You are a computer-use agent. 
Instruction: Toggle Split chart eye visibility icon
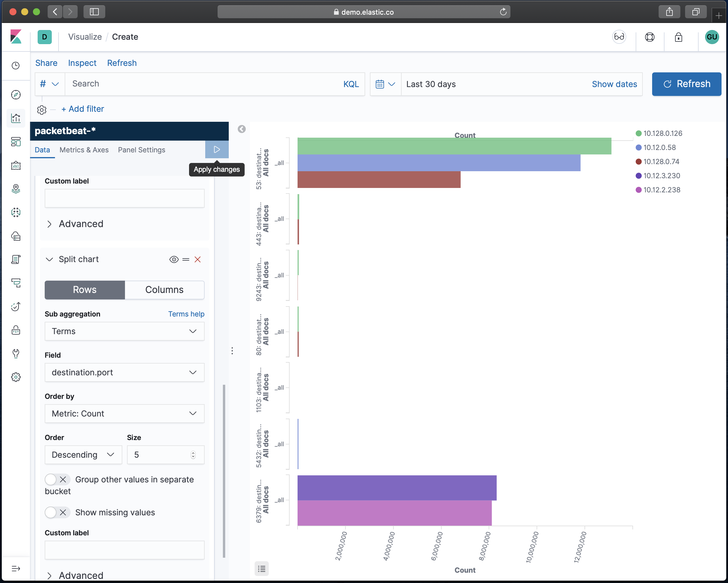(173, 259)
